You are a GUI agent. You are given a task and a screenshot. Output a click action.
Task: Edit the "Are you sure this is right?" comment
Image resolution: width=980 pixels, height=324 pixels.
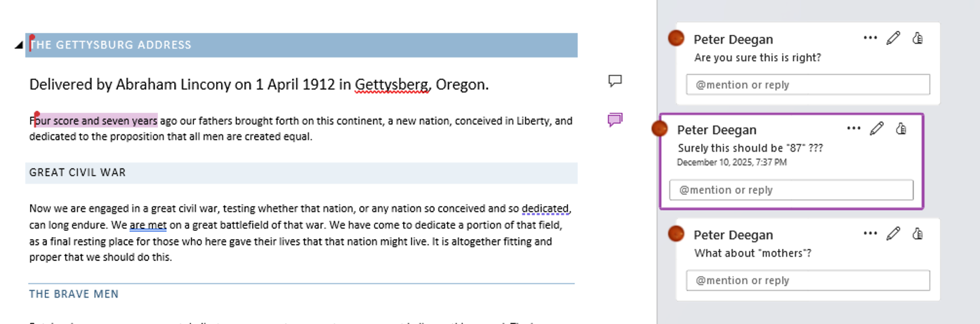click(x=893, y=39)
